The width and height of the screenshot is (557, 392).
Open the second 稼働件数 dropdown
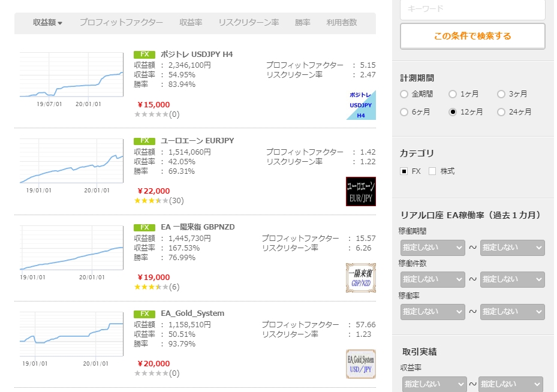click(x=512, y=279)
